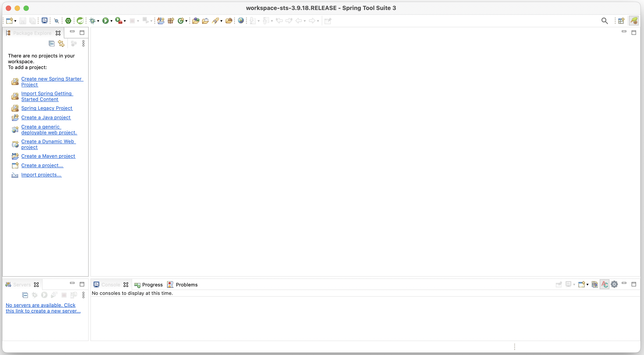This screenshot has width=644, height=355.
Task: Open Servers view menu dots
Action: tap(84, 295)
